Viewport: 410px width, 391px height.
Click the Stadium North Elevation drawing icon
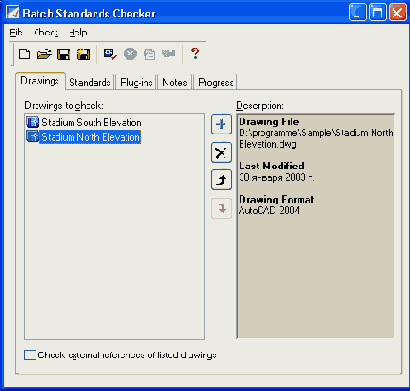tap(33, 137)
